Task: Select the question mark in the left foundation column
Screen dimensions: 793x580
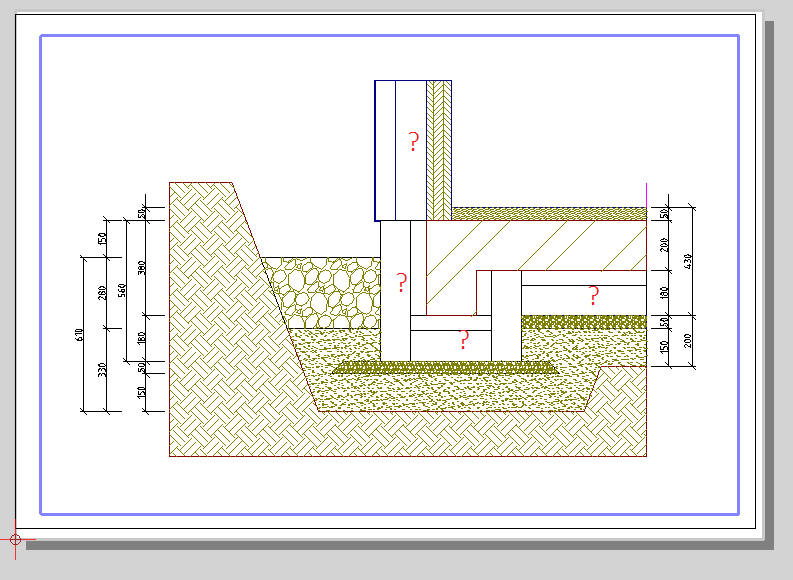Action: tap(401, 283)
